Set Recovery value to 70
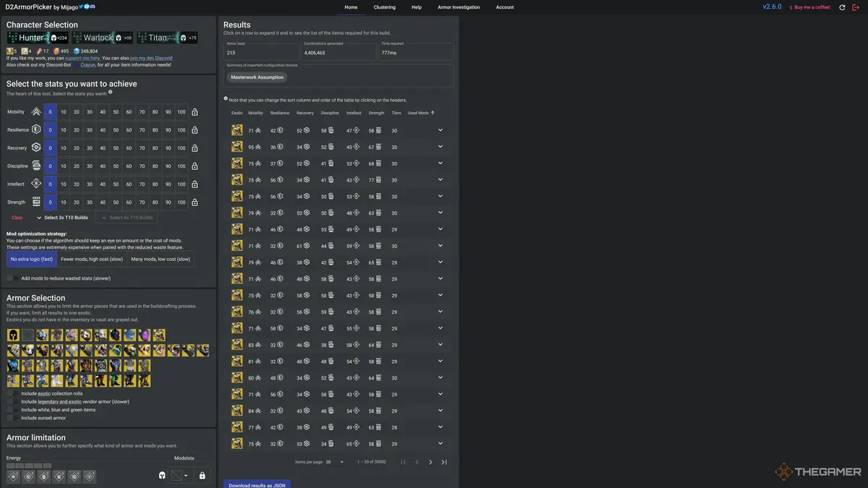The height and width of the screenshot is (488, 868). pyautogui.click(x=142, y=148)
